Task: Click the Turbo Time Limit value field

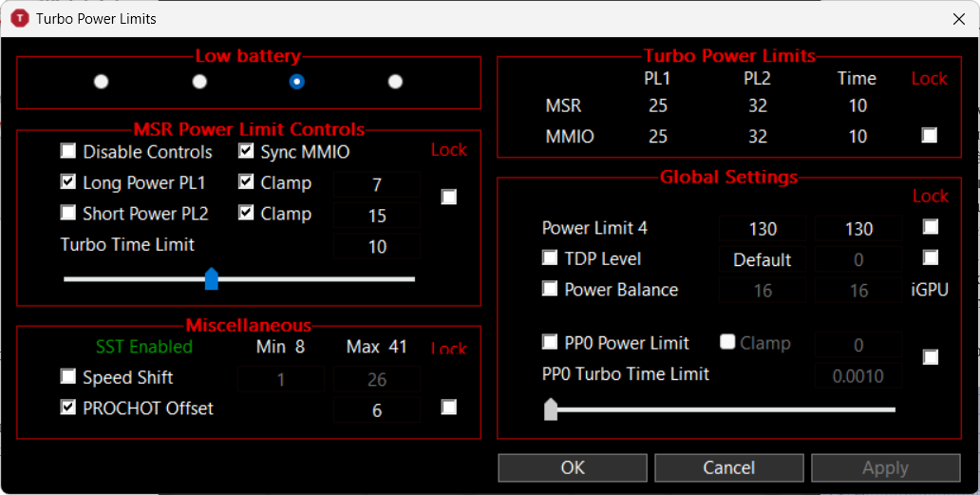Action: tap(377, 246)
